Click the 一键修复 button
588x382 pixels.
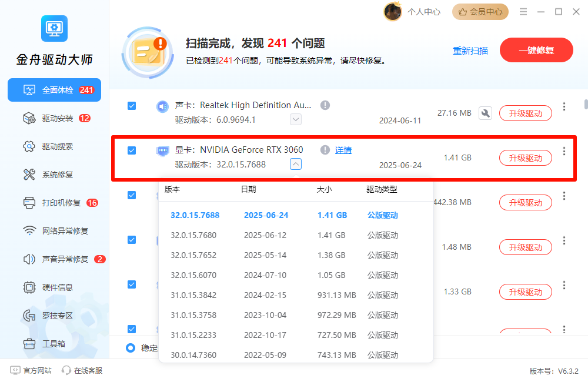tap(536, 50)
